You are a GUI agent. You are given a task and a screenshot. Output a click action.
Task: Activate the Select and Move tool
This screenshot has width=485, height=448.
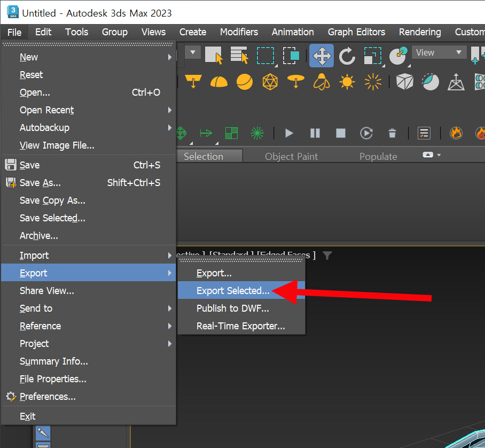coord(322,56)
